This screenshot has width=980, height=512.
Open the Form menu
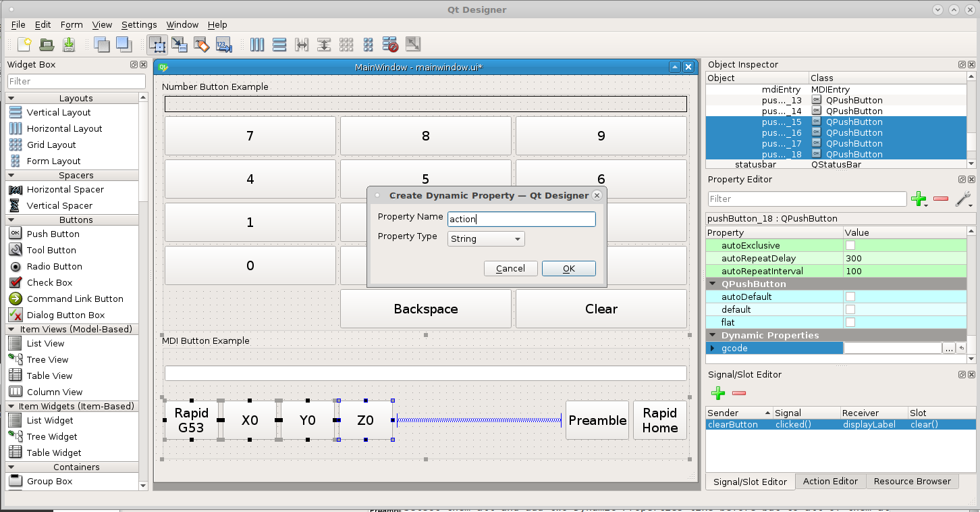point(72,24)
